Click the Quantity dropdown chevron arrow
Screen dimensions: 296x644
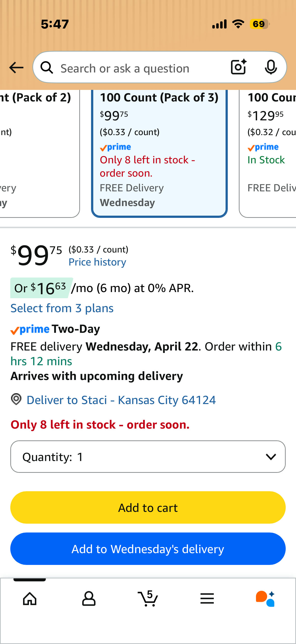click(271, 457)
